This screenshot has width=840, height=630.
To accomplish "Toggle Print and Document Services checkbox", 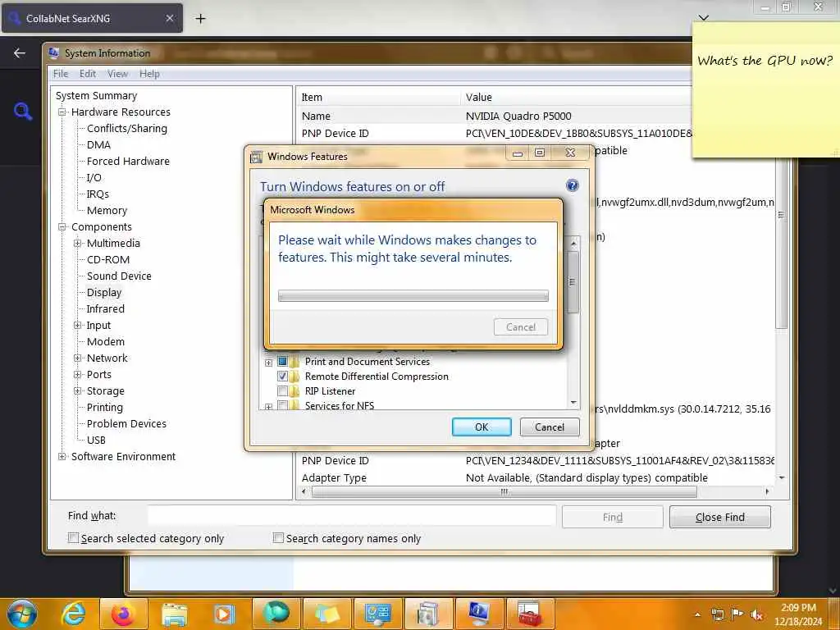I will 282,361.
